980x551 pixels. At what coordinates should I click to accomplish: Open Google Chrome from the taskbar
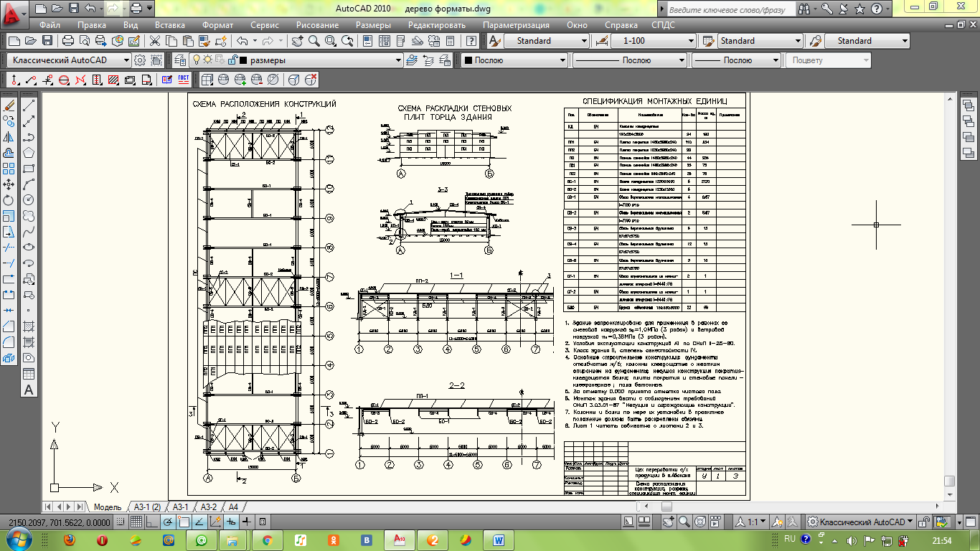(268, 540)
